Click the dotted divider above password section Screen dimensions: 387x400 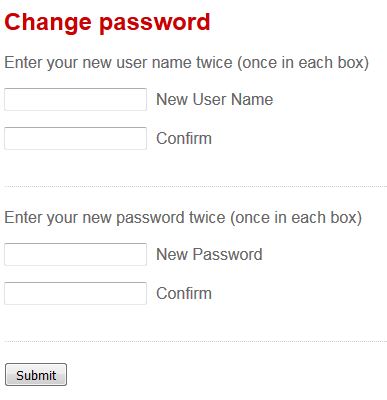(x=195, y=187)
